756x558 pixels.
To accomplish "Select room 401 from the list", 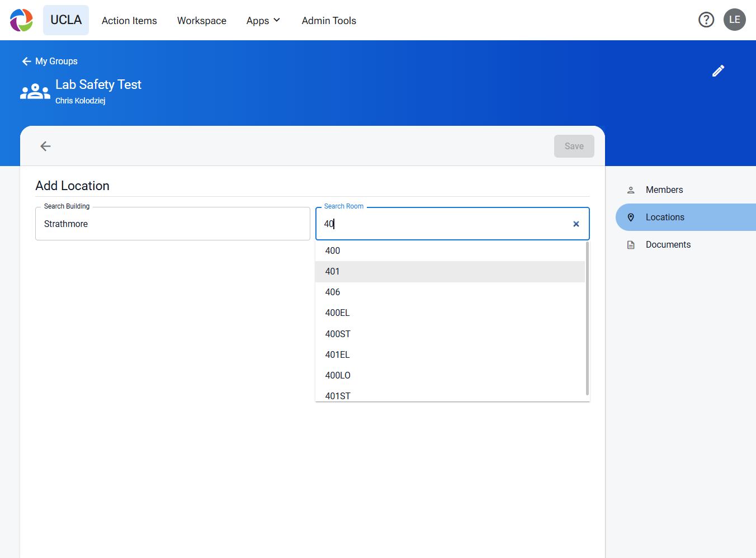I will pyautogui.click(x=450, y=271).
